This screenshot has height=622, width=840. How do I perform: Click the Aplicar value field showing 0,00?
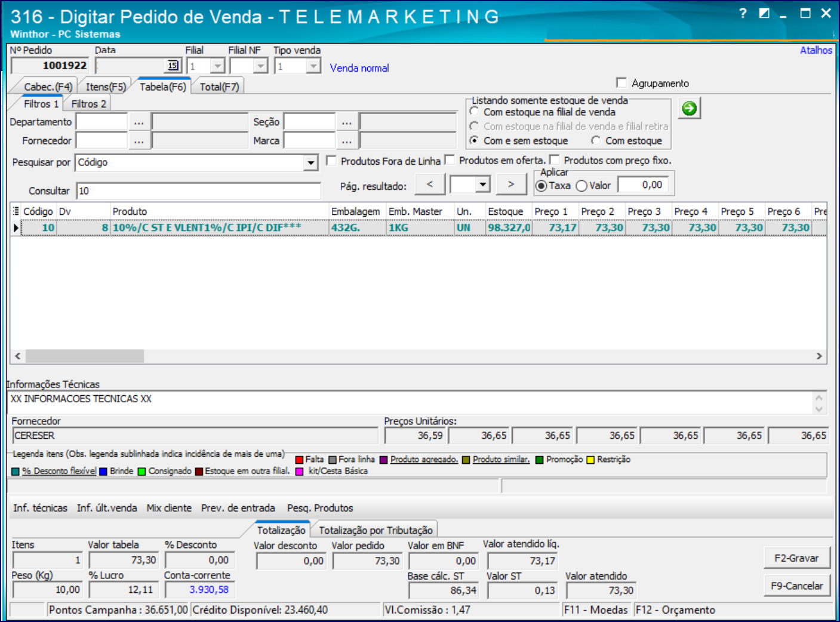(642, 185)
